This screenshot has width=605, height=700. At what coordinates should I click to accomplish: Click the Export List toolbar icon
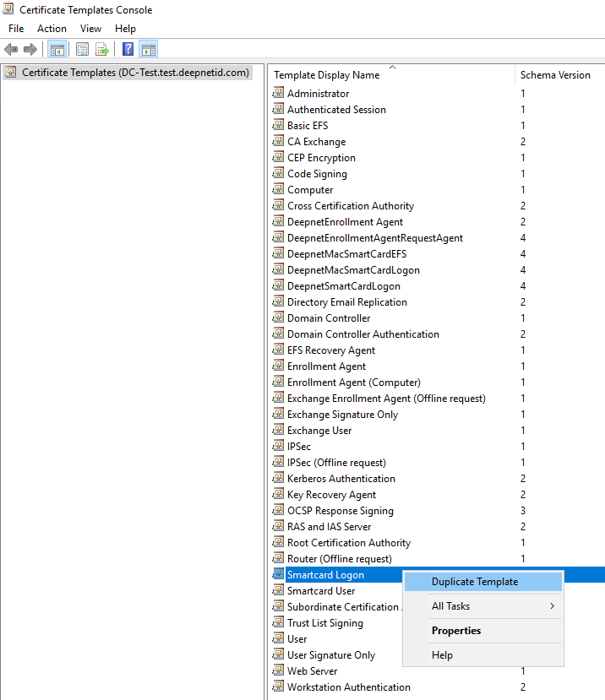click(x=102, y=50)
